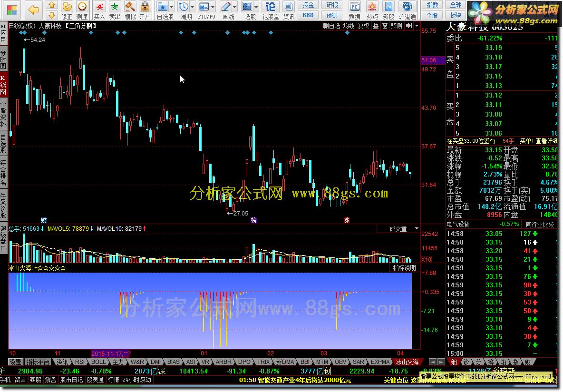Viewport: 563px width, 392px height.
Task: Click the 买入 buy icon
Action: click(99, 10)
